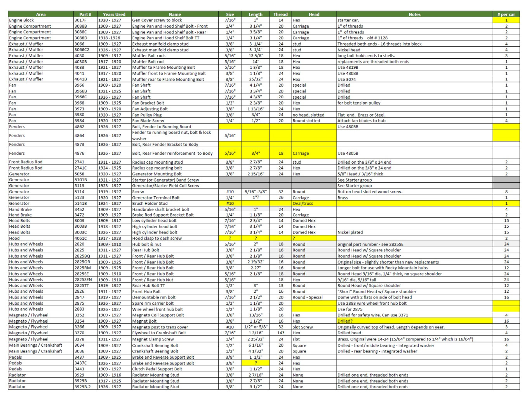Select 'Round - Special' head cell
This screenshot has width=532, height=398.
coord(314,297)
